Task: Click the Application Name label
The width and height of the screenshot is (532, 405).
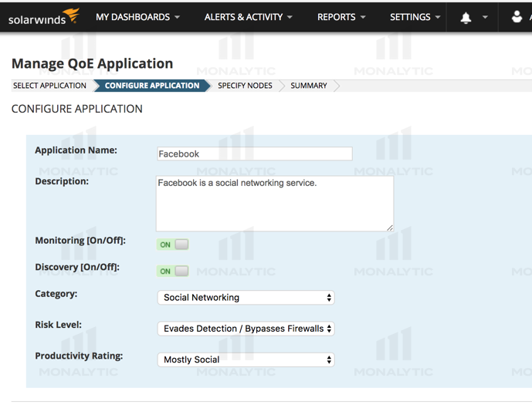Action: point(76,150)
